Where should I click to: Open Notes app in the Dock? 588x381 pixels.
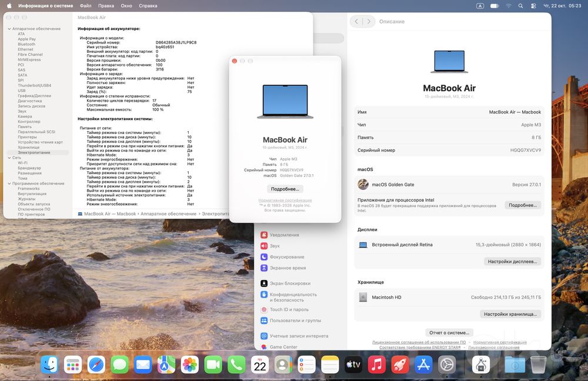tap(330, 364)
